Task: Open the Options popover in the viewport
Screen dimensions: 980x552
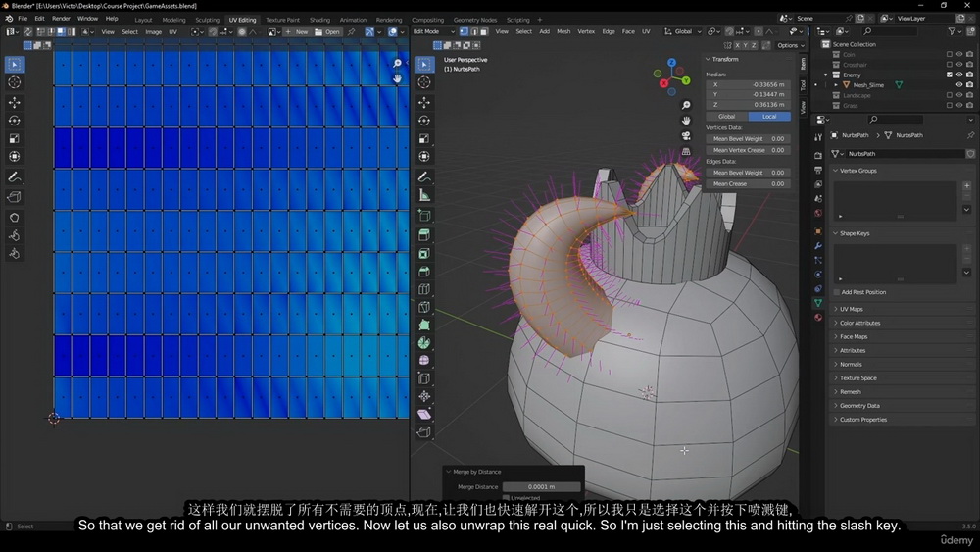Action: click(x=790, y=45)
